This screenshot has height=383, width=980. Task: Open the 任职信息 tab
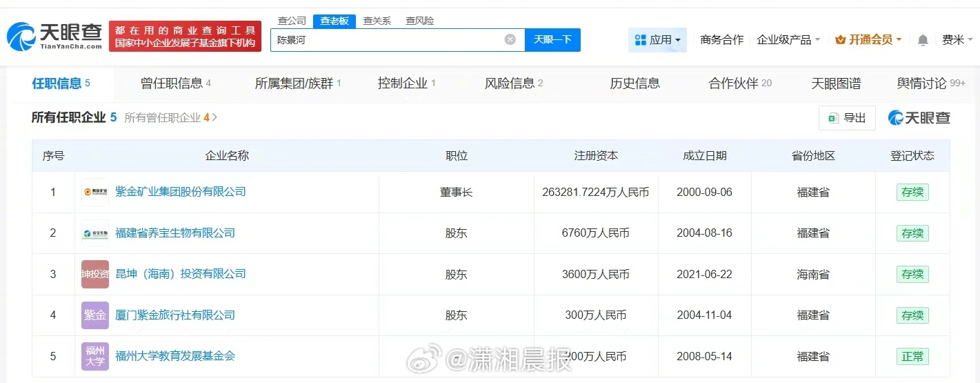click(61, 84)
